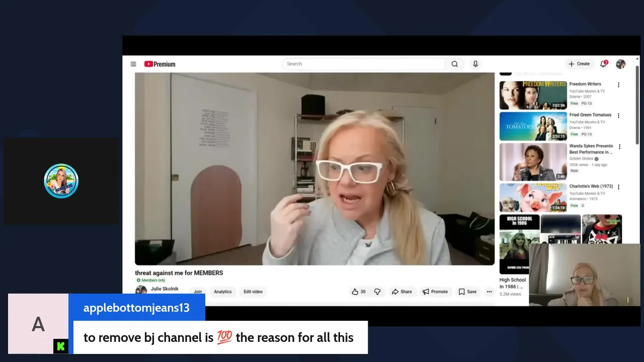Click Julie Skolnik channel avatar
The width and height of the screenshot is (644, 362).
click(x=141, y=290)
